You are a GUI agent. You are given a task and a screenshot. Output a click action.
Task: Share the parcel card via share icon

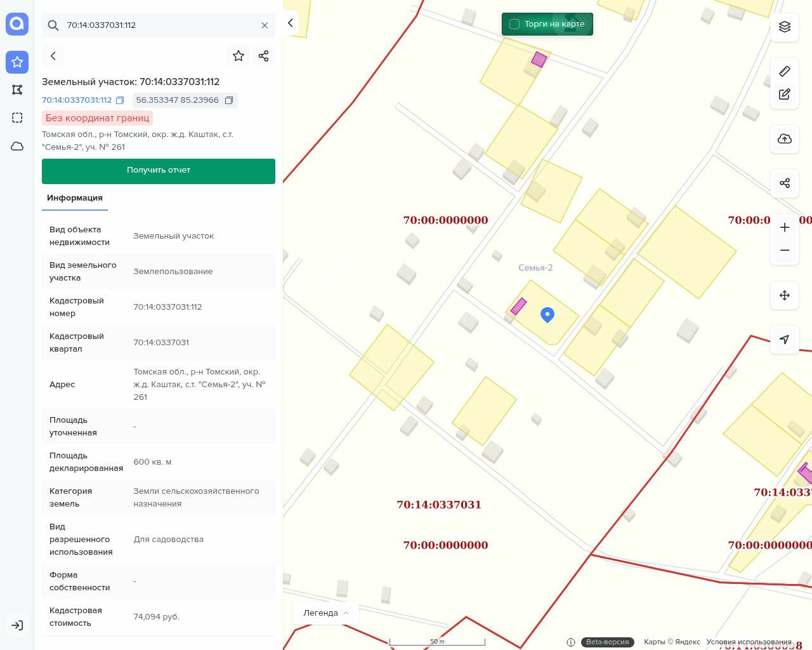pyautogui.click(x=264, y=56)
